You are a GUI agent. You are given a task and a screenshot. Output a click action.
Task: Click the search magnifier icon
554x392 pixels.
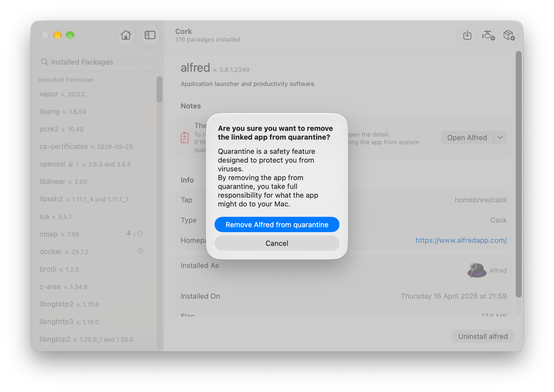click(45, 62)
